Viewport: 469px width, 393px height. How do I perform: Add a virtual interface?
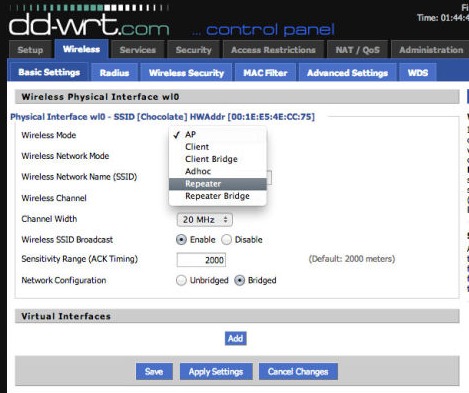pos(236,338)
